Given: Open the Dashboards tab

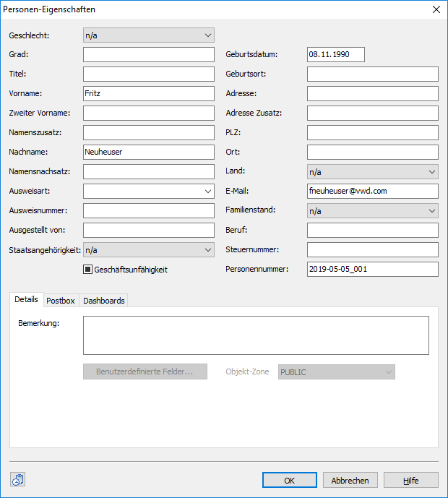Looking at the screenshot, I should (103, 301).
